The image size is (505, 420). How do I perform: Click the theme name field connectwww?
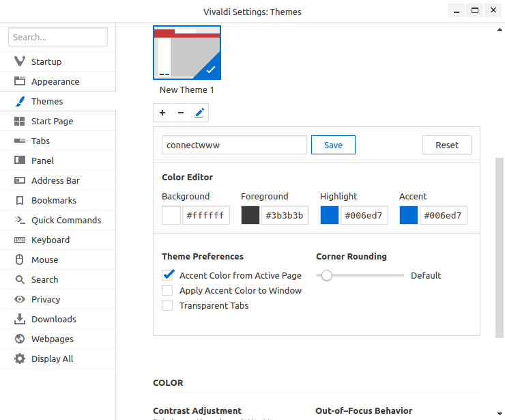click(234, 145)
